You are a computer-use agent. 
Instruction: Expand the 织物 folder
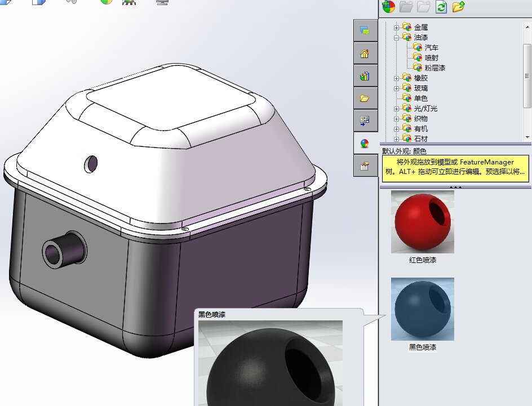[x=396, y=119]
